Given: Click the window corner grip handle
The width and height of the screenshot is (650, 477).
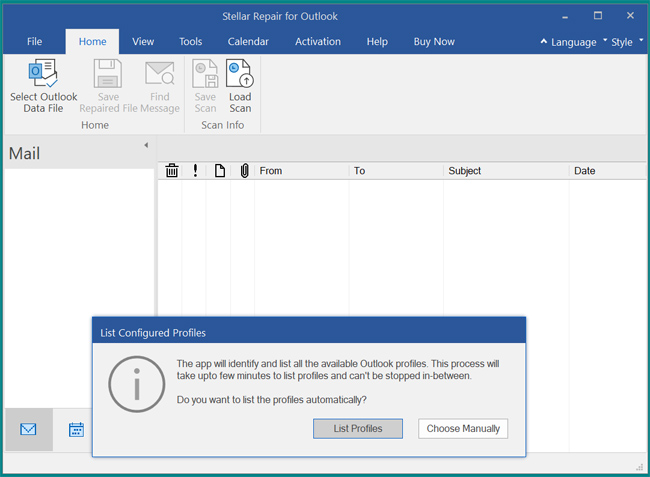Looking at the screenshot, I should [x=640, y=467].
